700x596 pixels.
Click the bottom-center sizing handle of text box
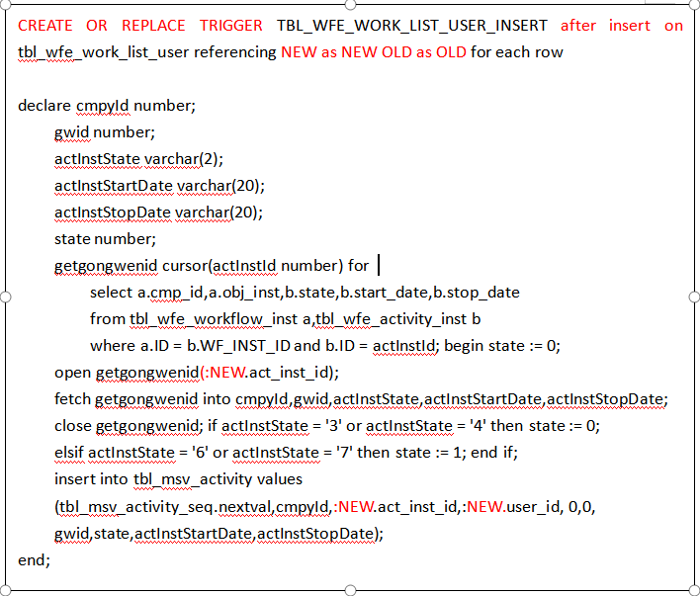tap(350, 590)
